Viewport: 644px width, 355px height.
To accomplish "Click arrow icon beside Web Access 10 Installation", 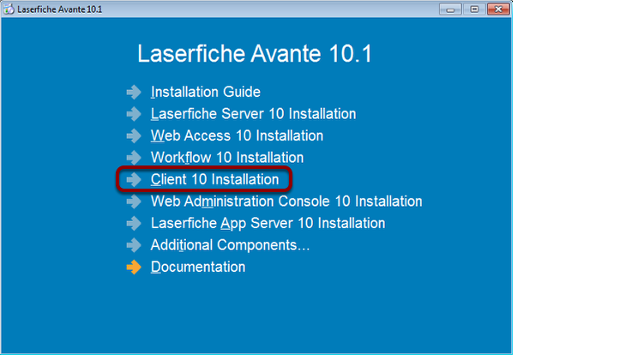I will (x=134, y=135).
